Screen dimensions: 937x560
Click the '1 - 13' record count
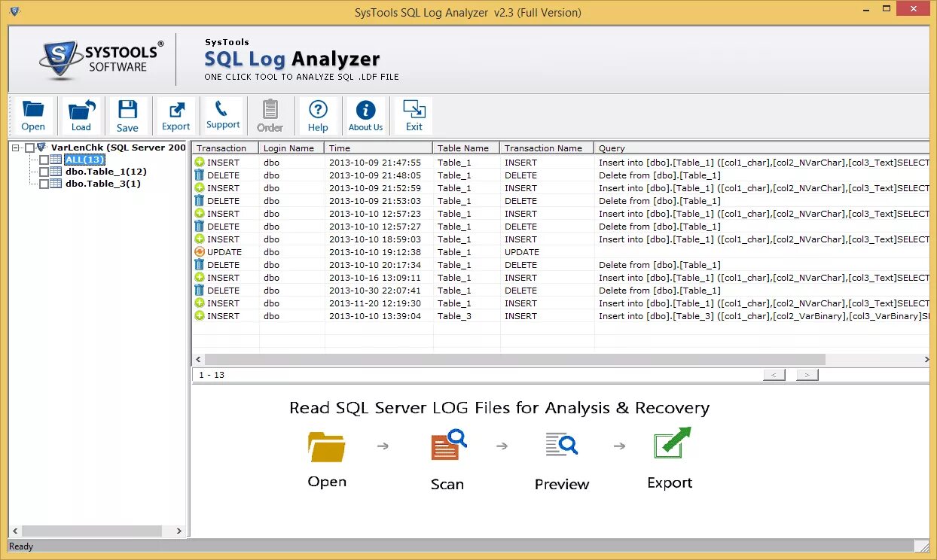[212, 375]
